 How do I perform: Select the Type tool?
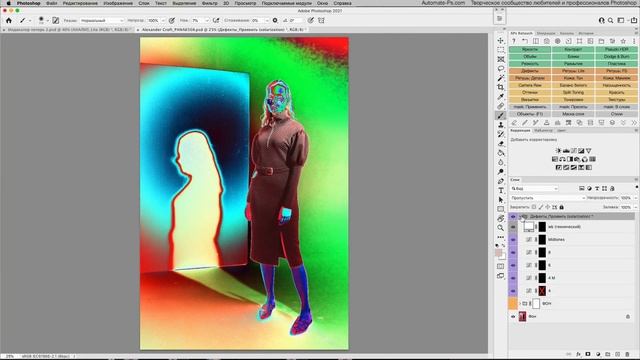click(500, 191)
